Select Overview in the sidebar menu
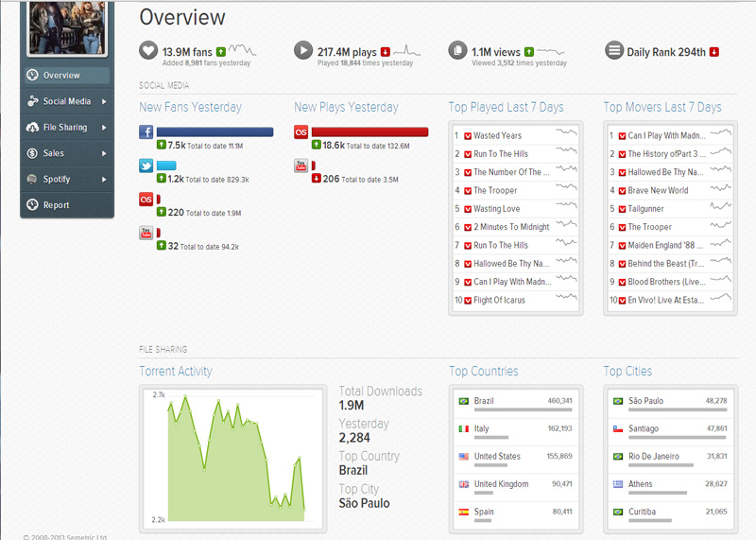756x540 pixels. (61, 76)
